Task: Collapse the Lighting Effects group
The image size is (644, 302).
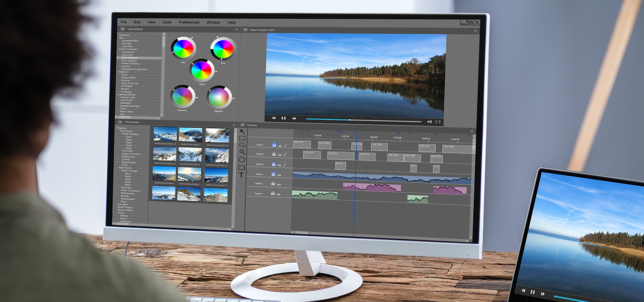Action: click(x=126, y=95)
